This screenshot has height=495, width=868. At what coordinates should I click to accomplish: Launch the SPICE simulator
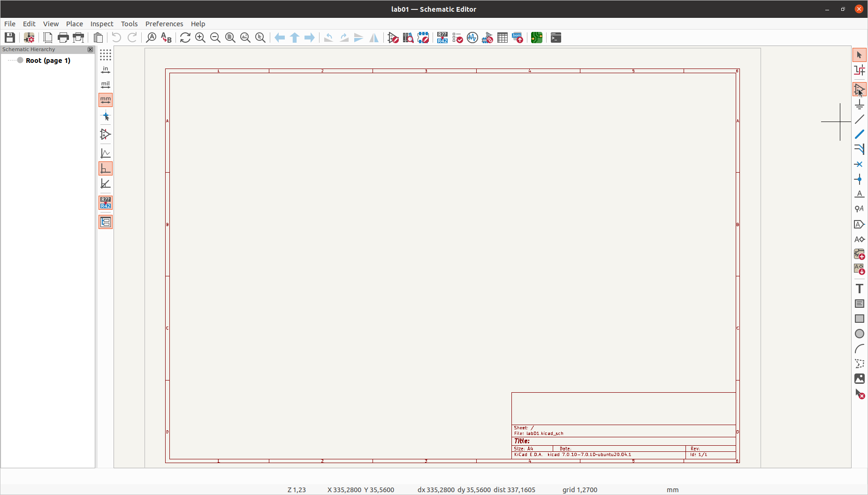(x=472, y=38)
